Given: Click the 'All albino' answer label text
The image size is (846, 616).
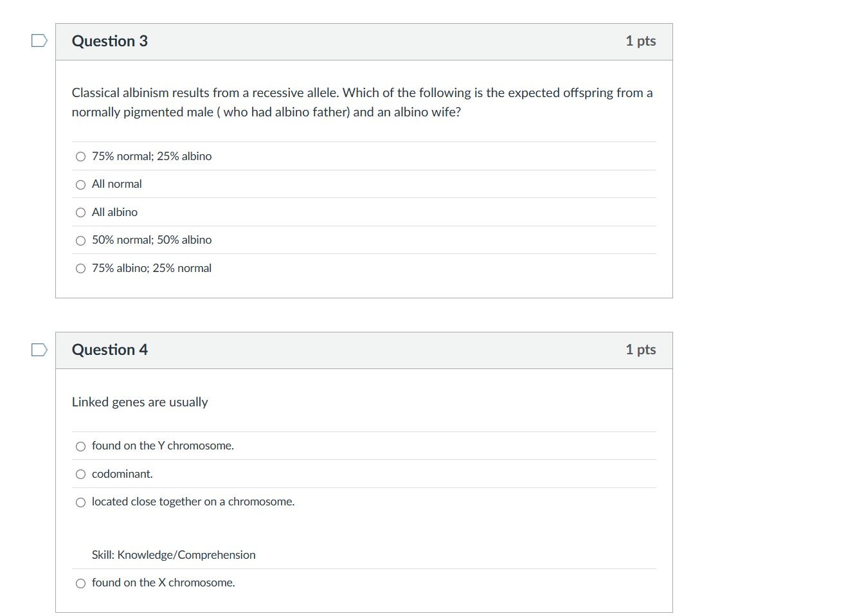Looking at the screenshot, I should (x=114, y=212).
